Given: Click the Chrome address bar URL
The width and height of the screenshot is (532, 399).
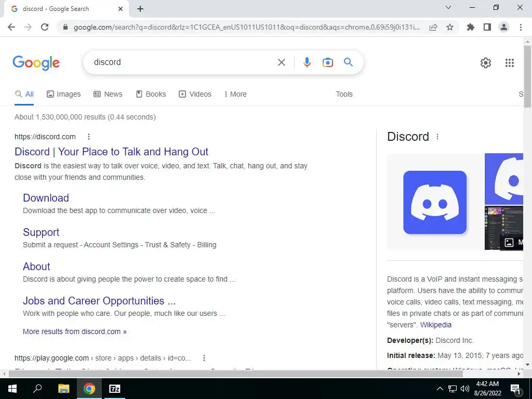Looking at the screenshot, I should (x=247, y=27).
